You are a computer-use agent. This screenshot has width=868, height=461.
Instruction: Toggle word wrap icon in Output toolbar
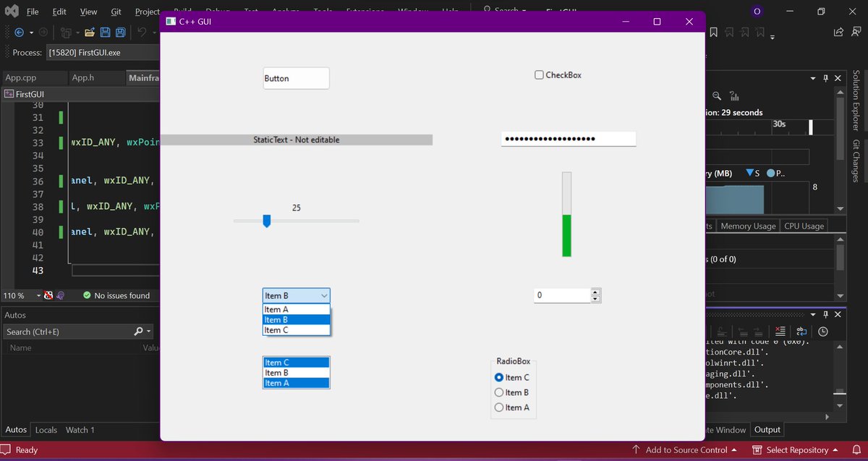[801, 331]
